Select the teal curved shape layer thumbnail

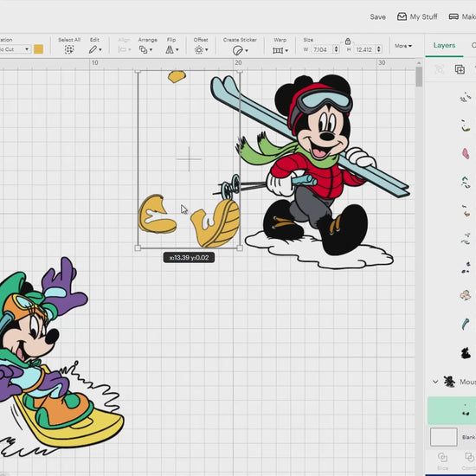pos(466,324)
